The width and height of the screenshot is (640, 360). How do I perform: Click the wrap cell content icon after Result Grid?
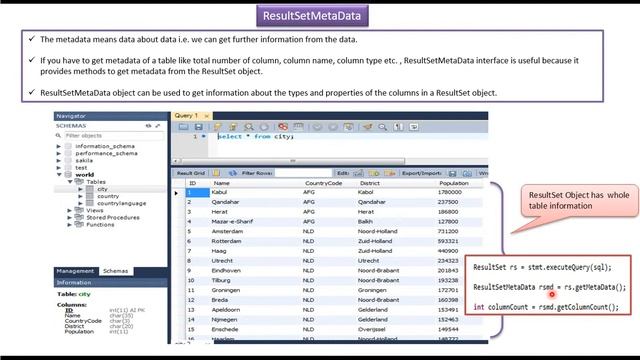pyautogui.click(x=216, y=173)
